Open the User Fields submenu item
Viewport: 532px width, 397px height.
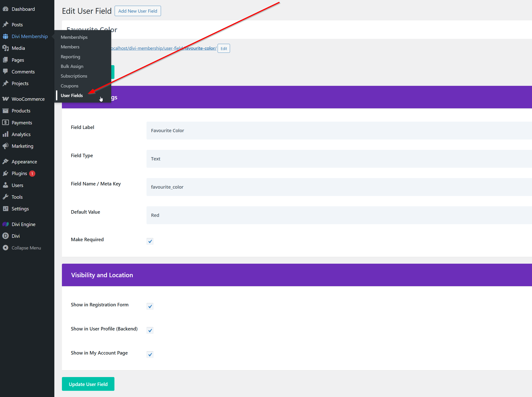point(72,95)
